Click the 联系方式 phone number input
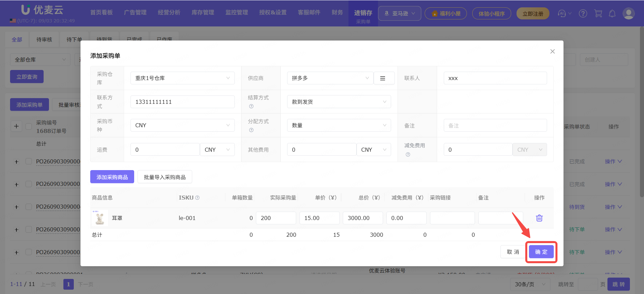The height and width of the screenshot is (294, 644). (182, 102)
